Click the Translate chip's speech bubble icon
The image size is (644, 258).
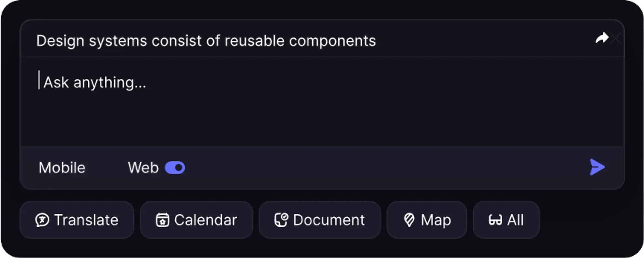[x=42, y=220]
